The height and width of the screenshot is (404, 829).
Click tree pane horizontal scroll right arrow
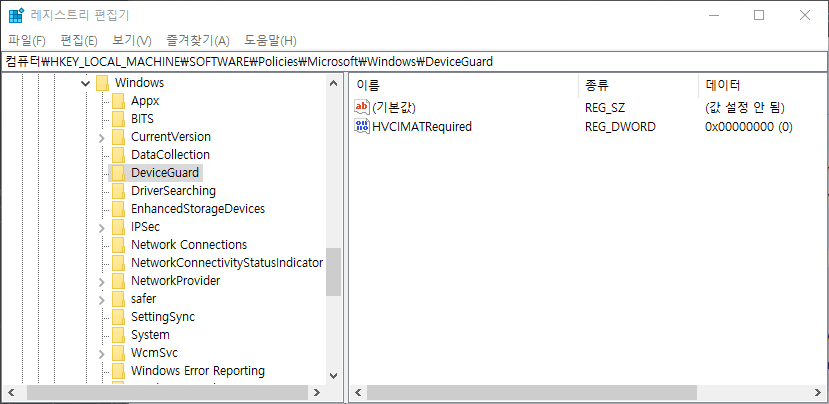point(317,392)
